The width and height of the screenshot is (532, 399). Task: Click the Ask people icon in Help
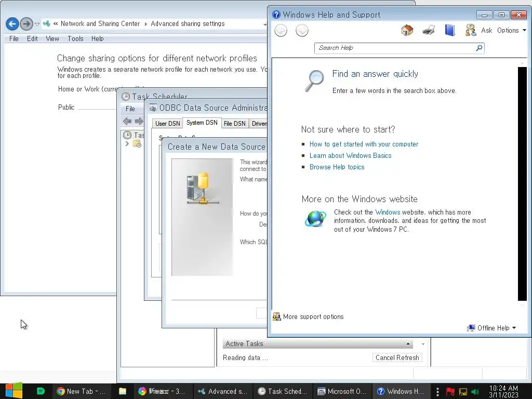(x=471, y=30)
